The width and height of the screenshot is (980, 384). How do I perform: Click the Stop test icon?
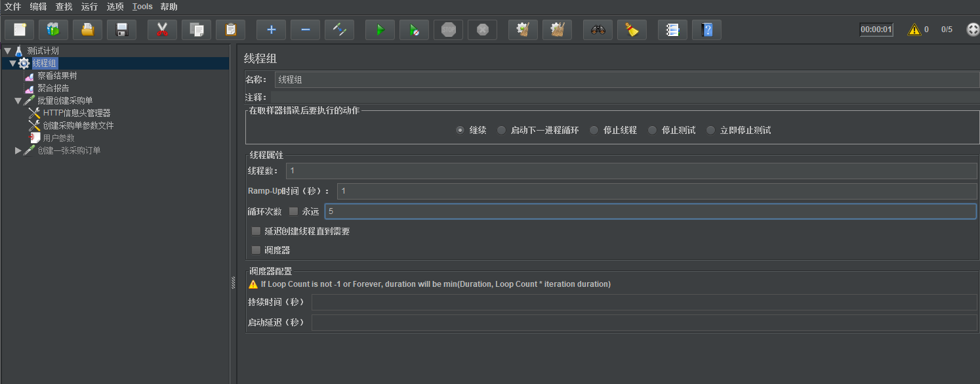448,30
